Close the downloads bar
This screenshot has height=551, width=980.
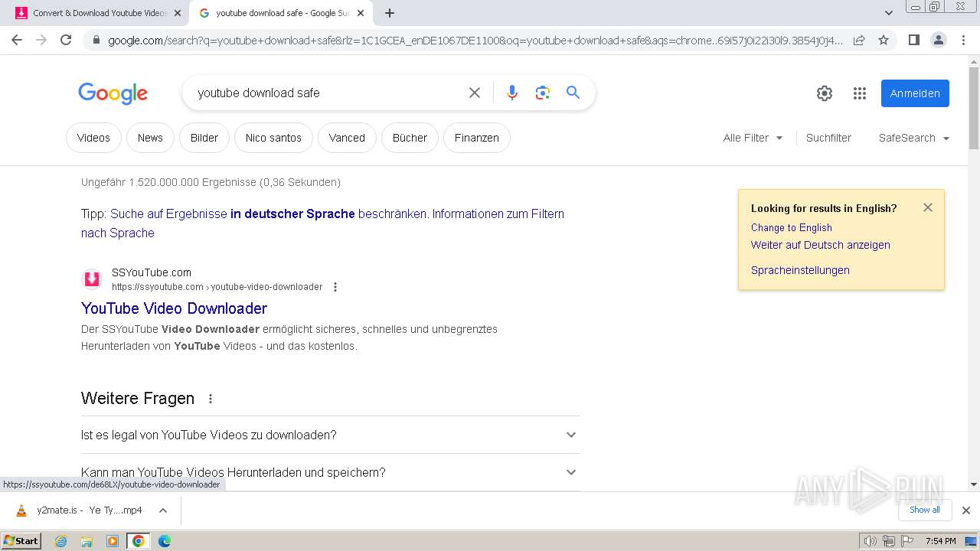(966, 510)
